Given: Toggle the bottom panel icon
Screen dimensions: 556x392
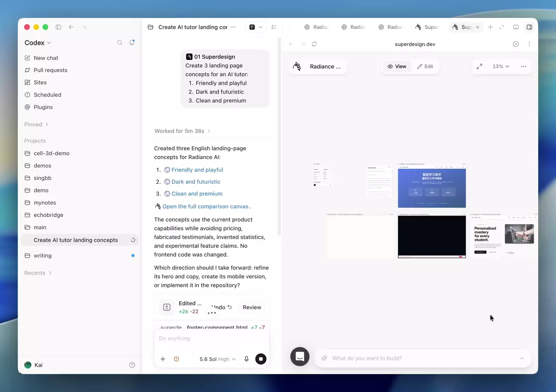Looking at the screenshot, I should 516,27.
